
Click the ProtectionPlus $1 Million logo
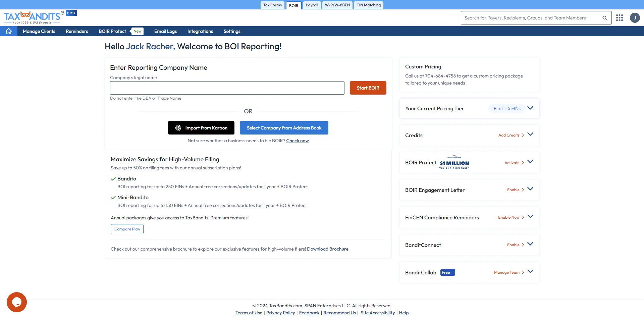[x=454, y=162]
